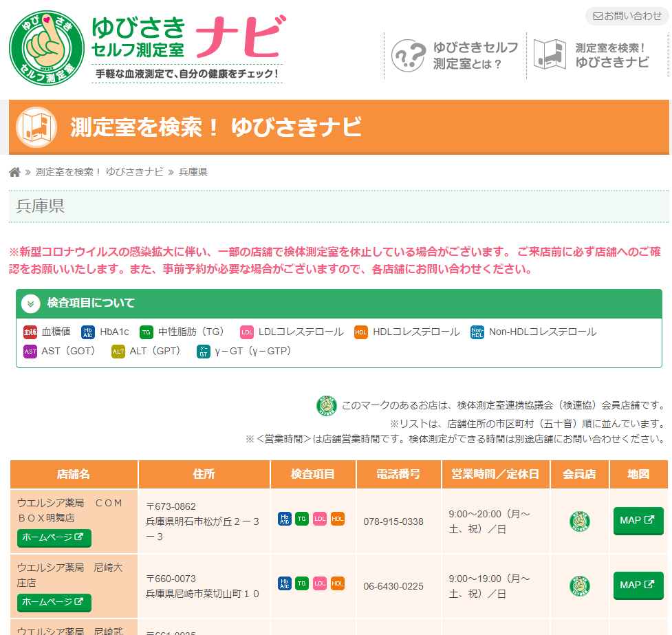Click the ALT (GPT) olive icon
The width and height of the screenshot is (672, 635).
pyautogui.click(x=118, y=352)
